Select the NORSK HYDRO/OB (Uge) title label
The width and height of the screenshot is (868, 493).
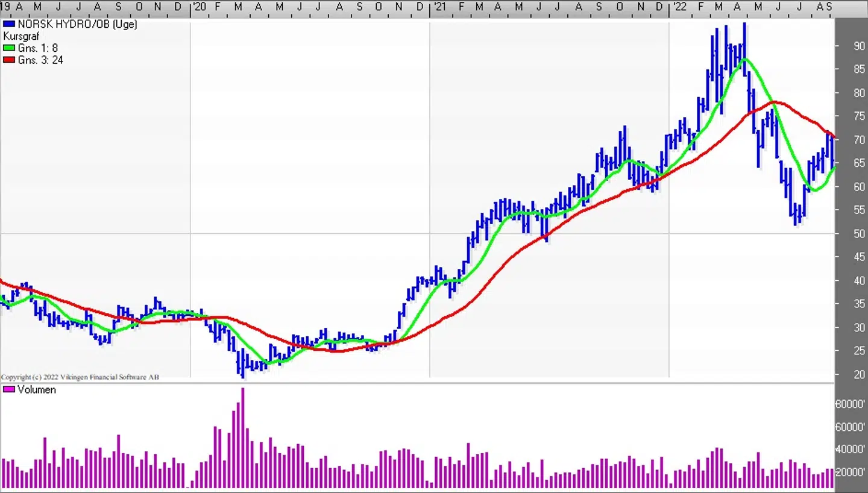pos(77,25)
